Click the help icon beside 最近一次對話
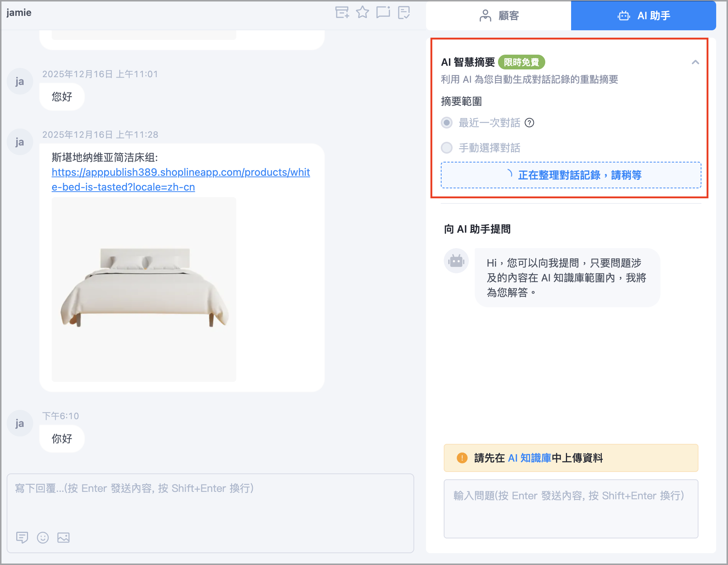 (529, 123)
